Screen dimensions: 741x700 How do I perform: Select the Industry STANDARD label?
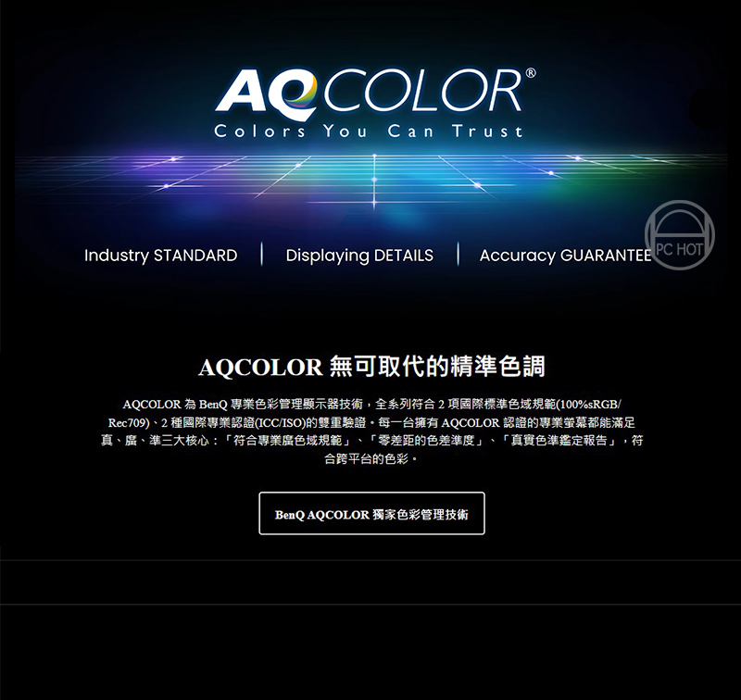[160, 255]
